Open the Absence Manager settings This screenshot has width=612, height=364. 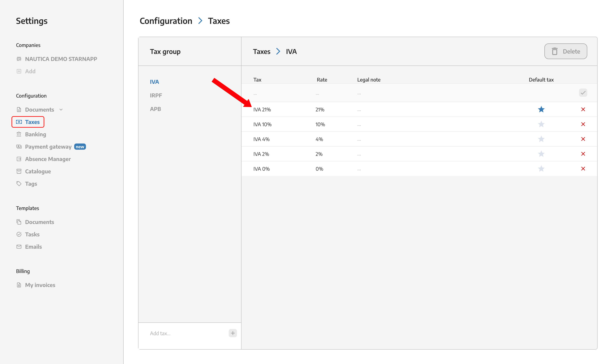point(48,159)
